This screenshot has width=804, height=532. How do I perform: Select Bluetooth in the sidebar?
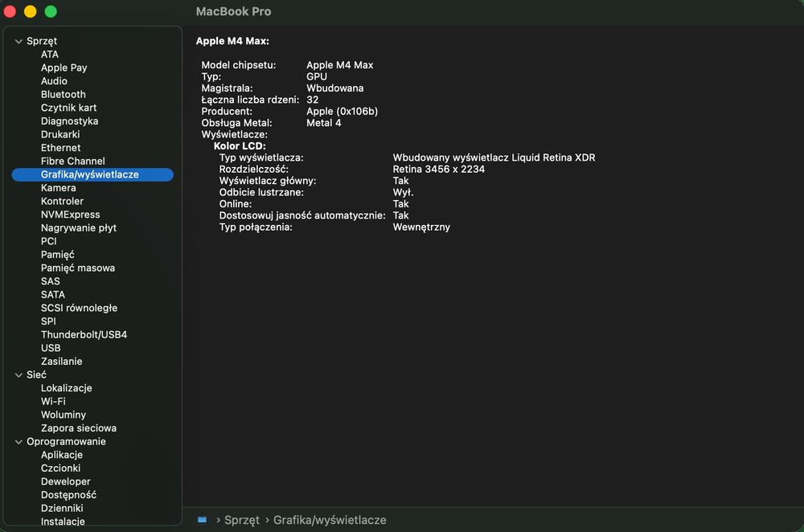coord(63,94)
